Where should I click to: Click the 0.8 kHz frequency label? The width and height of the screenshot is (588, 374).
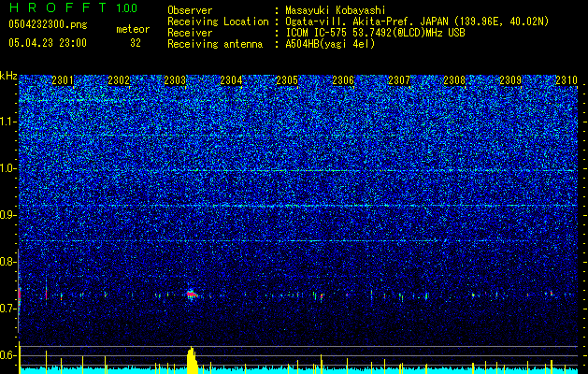click(x=7, y=262)
